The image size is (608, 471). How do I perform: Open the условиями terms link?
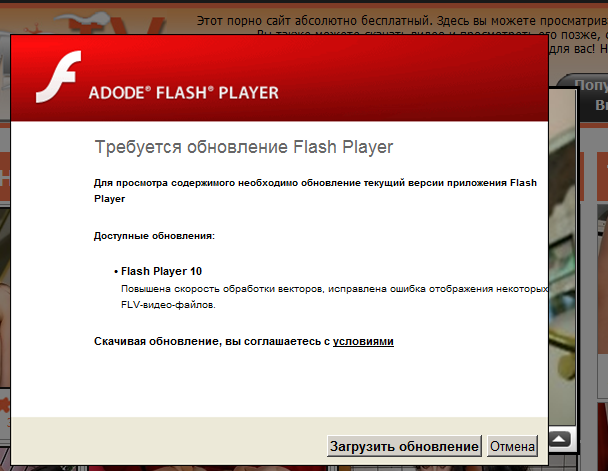363,341
